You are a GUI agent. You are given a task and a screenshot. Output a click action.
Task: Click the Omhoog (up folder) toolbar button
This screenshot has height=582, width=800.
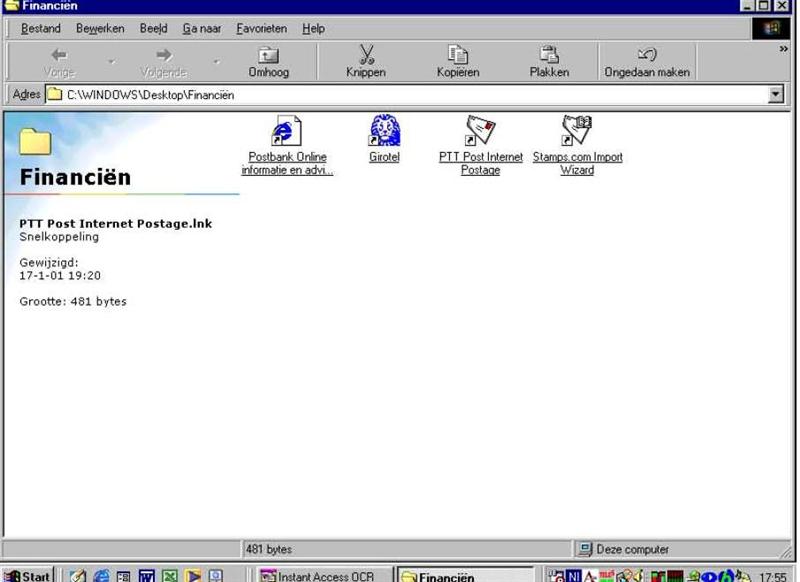(268, 62)
